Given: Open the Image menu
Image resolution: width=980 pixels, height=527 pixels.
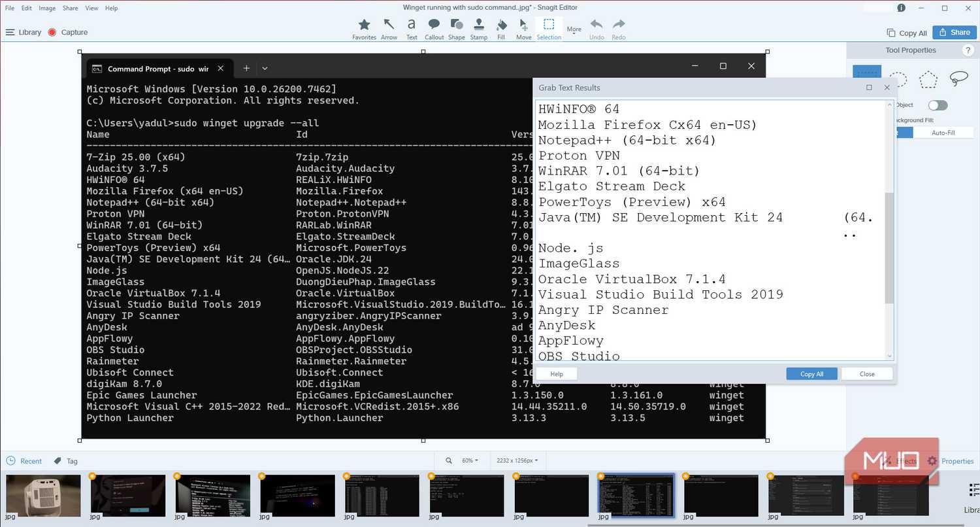Looking at the screenshot, I should (x=47, y=8).
